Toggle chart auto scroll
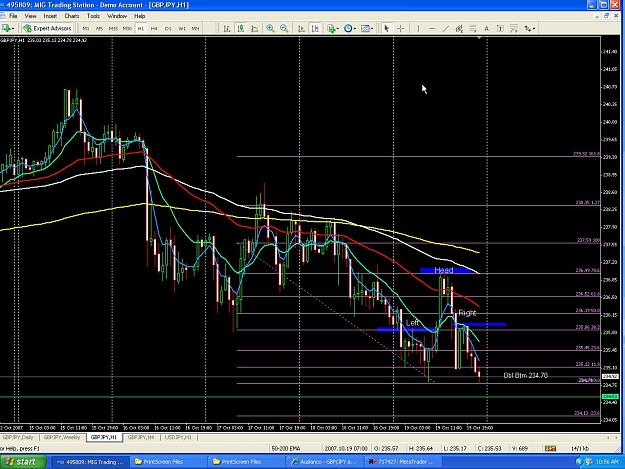The height and width of the screenshot is (469, 625). coord(301,28)
